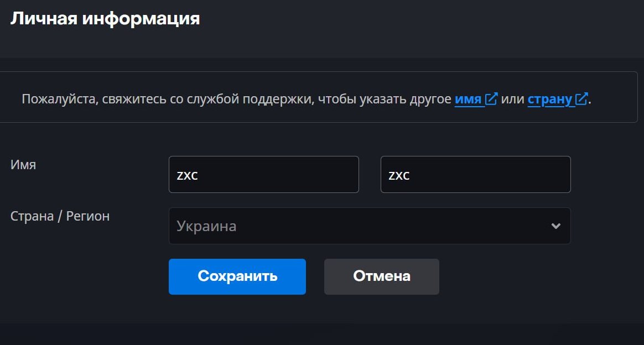This screenshot has height=345, width=644.
Task: Focus the first name field containing zxc
Action: coord(264,174)
